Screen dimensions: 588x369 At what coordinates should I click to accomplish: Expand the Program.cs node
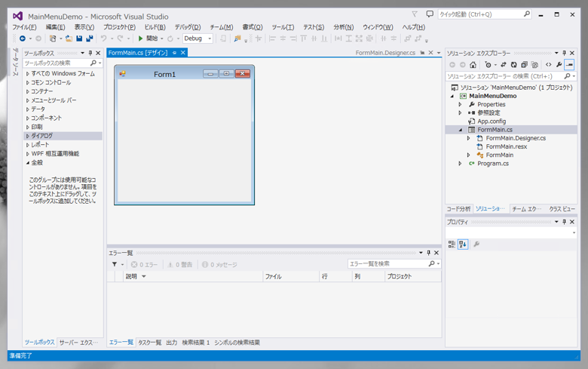(460, 163)
